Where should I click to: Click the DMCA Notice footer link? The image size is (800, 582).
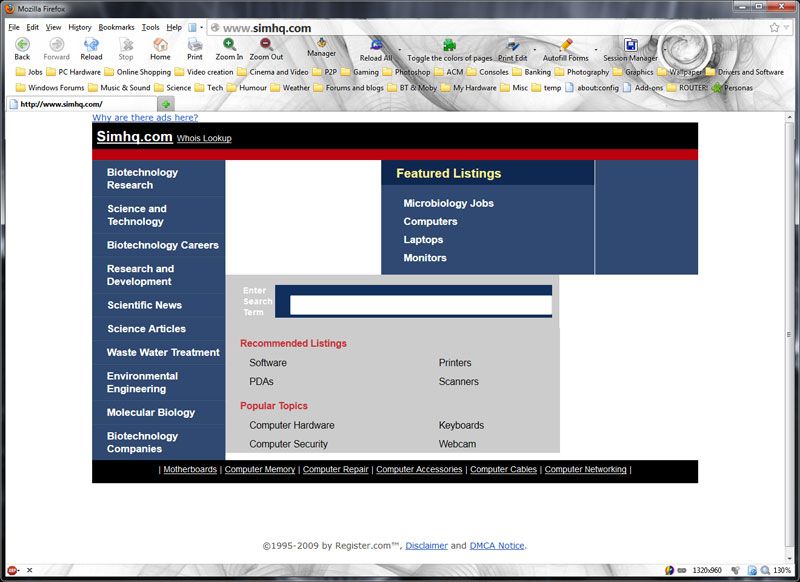coord(497,545)
